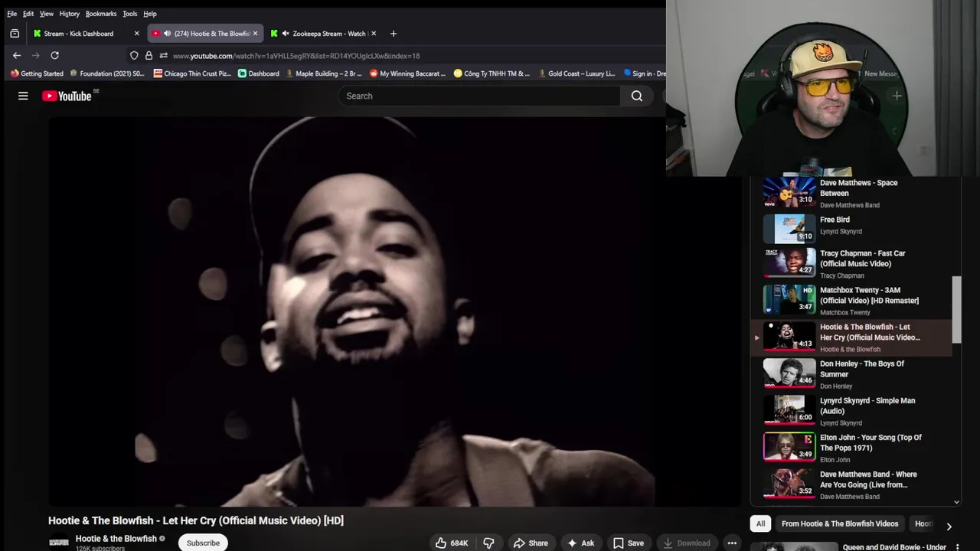Switch to Zookeepa Stream tab
The image size is (980, 551).
click(x=325, y=34)
